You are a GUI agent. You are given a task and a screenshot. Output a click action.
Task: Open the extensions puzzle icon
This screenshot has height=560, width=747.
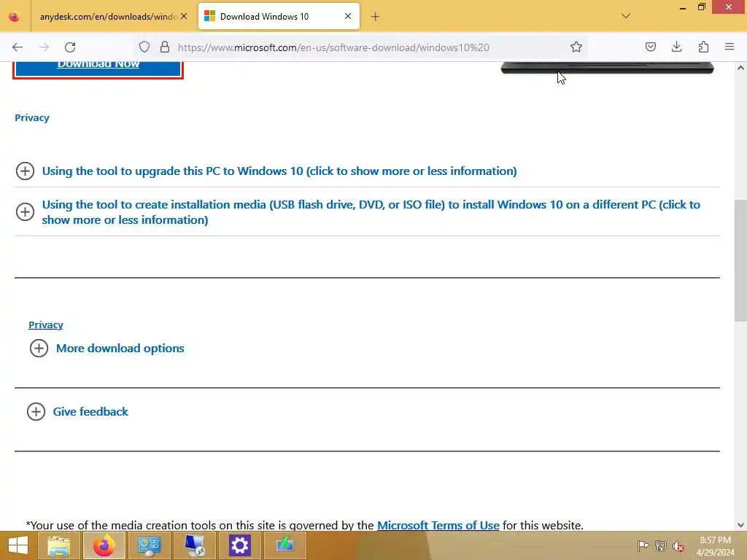point(703,47)
